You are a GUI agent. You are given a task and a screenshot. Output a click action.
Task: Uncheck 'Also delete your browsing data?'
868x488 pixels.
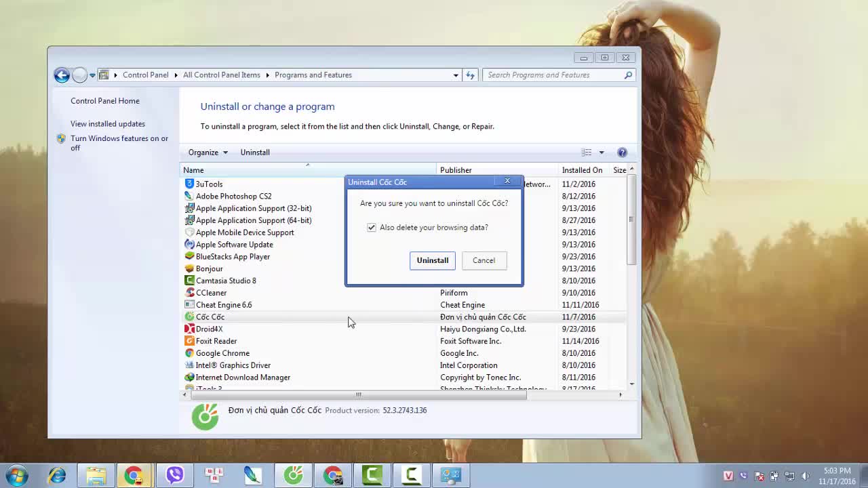[372, 228]
